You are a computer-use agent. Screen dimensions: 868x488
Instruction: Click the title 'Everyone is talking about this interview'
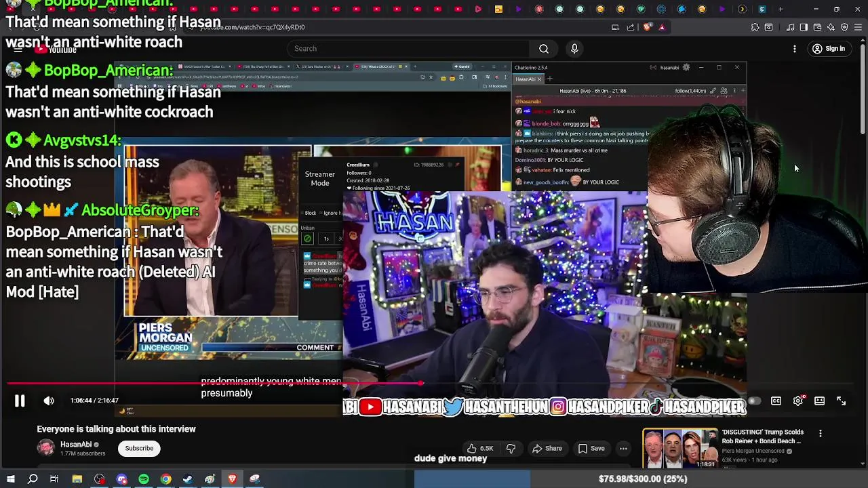tap(116, 429)
